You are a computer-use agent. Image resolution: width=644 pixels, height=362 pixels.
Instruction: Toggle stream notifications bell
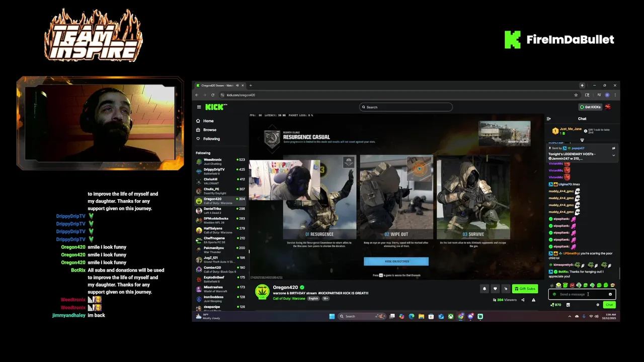tap(485, 289)
